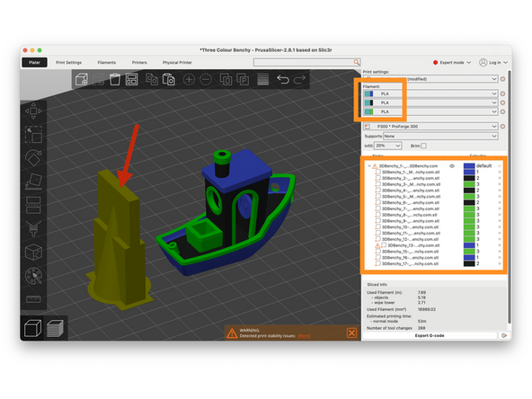The image size is (532, 399).
Task: Click the Split to objects icon
Action: coord(226,79)
